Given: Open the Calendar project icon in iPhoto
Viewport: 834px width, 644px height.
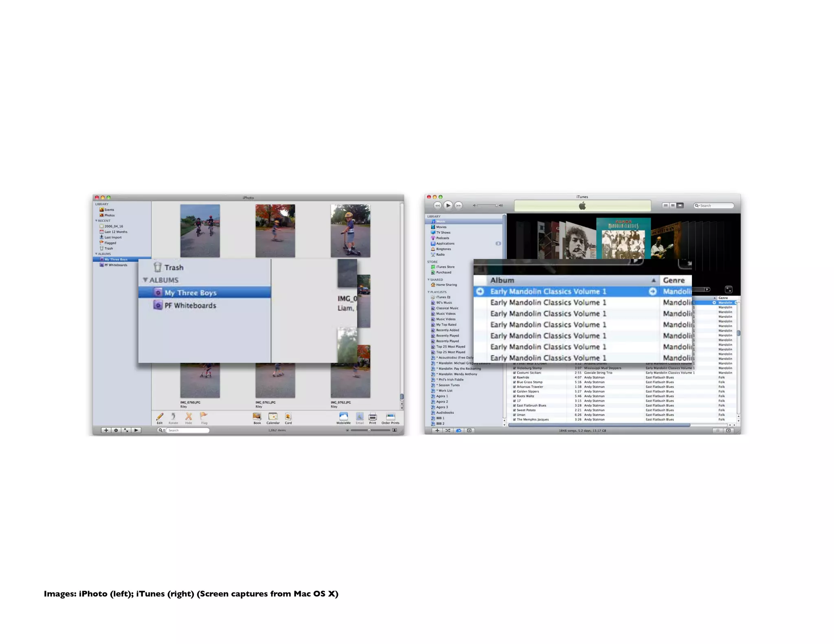Looking at the screenshot, I should tap(273, 416).
